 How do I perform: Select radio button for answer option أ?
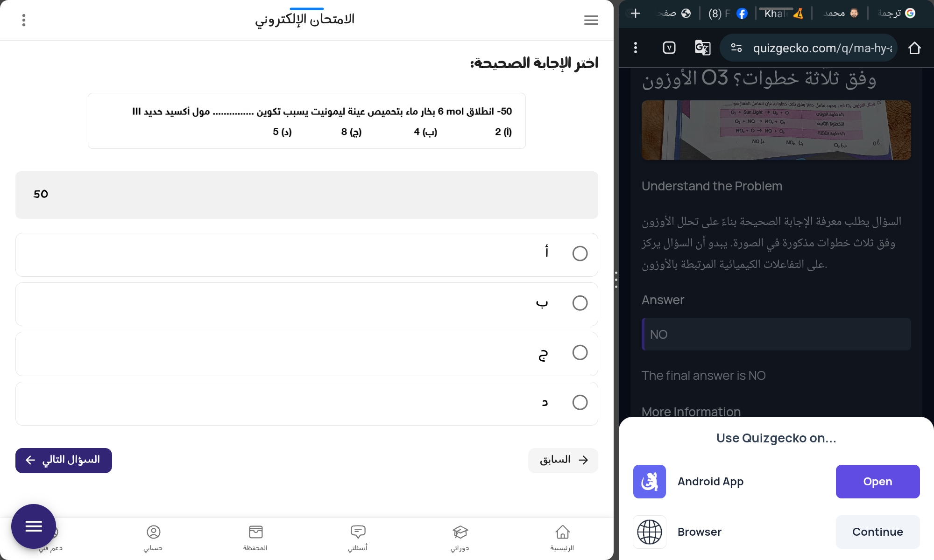pos(579,253)
